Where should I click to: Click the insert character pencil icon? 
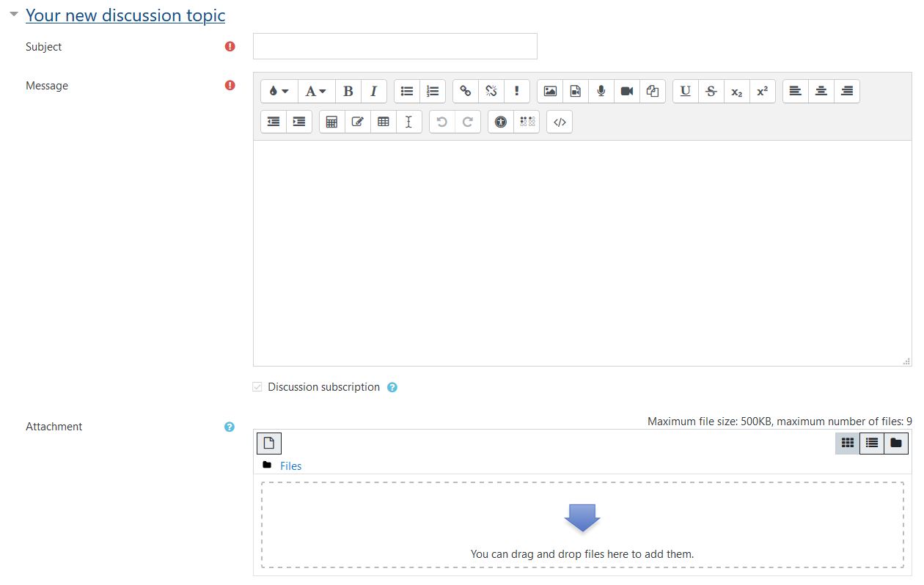(x=357, y=122)
